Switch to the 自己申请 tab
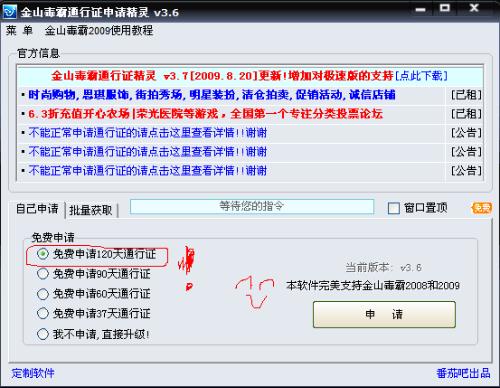 37,209
